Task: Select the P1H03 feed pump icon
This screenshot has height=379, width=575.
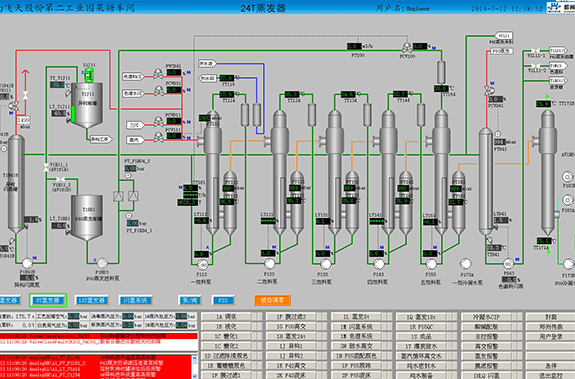Action: [x=102, y=262]
